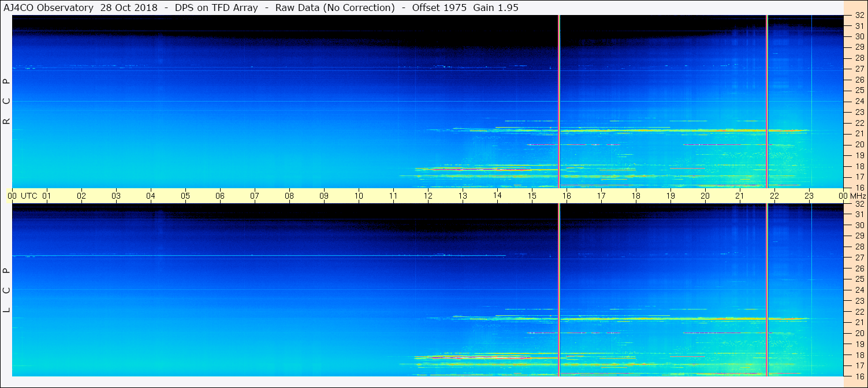Click the 22 MHz tick in the LCP frequency scale
This screenshot has width=868, height=388.
click(x=859, y=312)
